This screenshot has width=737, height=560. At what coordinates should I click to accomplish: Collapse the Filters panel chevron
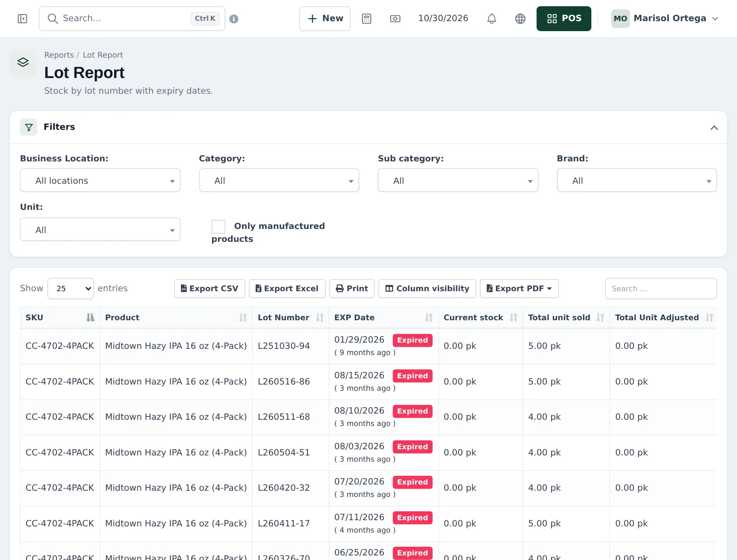714,127
